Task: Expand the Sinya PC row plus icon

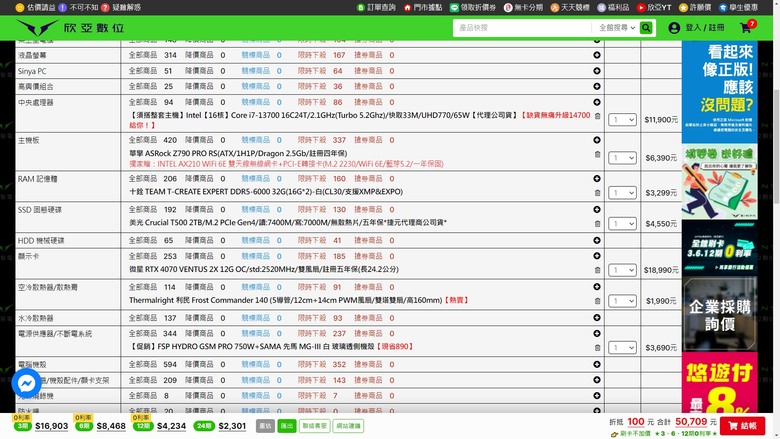Action: (597, 71)
